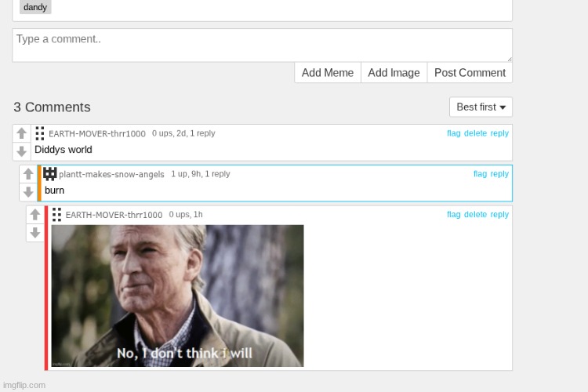Reply to the 'burn' comment

pos(499,174)
